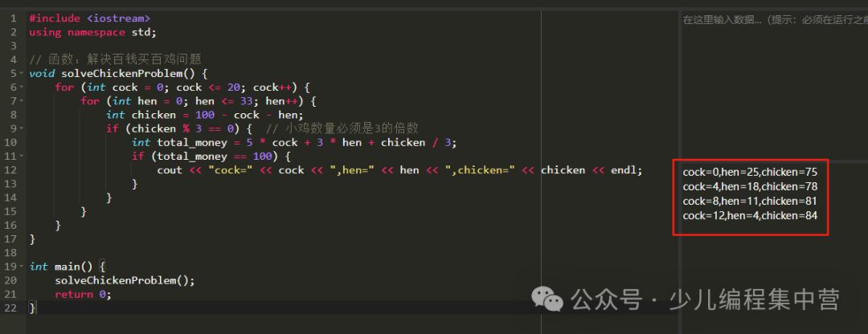Click the cout statement on line 12
This screenshot has width=868, height=334.
pyautogui.click(x=399, y=170)
